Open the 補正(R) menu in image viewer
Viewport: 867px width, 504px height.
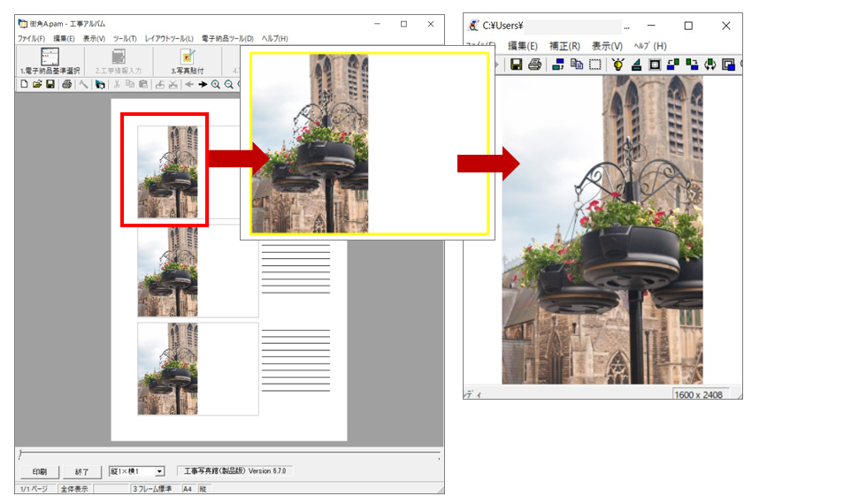[564, 46]
